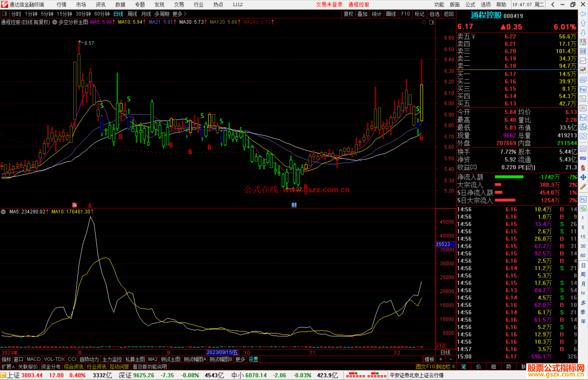The image size is (588, 380).
Task: Click the RSI indicator icon in sidebar
Action: [x=583, y=158]
